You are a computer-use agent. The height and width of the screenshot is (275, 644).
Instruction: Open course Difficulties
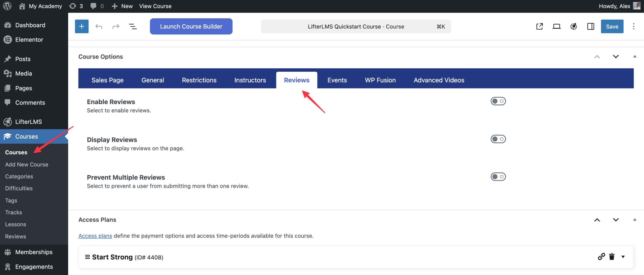point(19,188)
